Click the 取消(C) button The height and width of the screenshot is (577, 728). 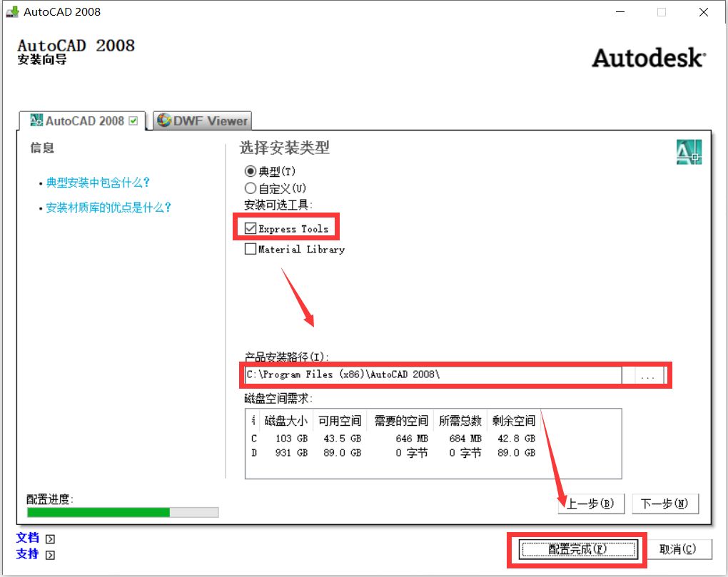click(x=678, y=550)
